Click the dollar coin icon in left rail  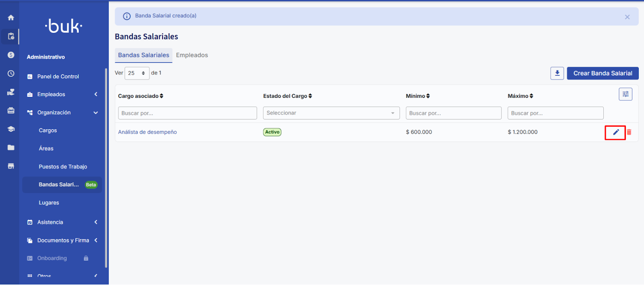(x=11, y=55)
